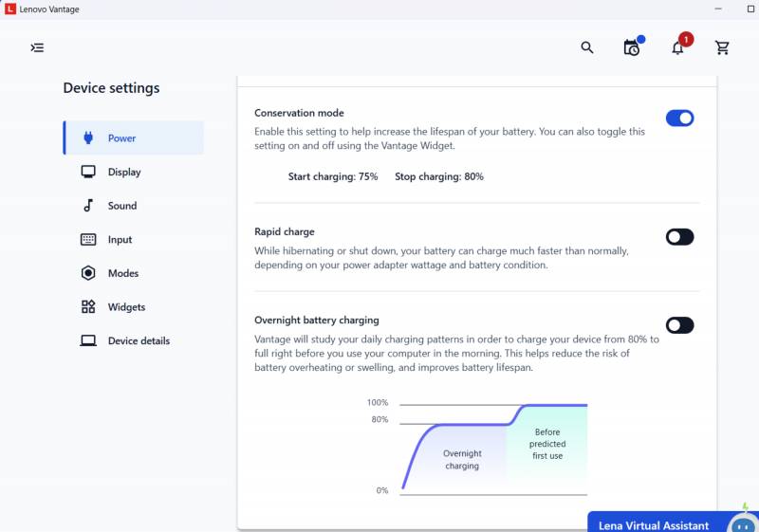Click the 100% chart axis label
Viewport: 759px width, 532px height.
coord(378,402)
